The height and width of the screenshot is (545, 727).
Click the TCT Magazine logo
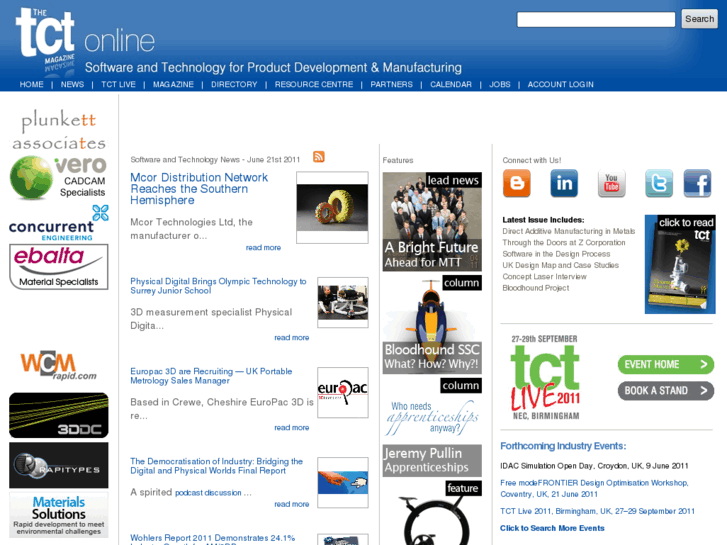click(x=45, y=40)
